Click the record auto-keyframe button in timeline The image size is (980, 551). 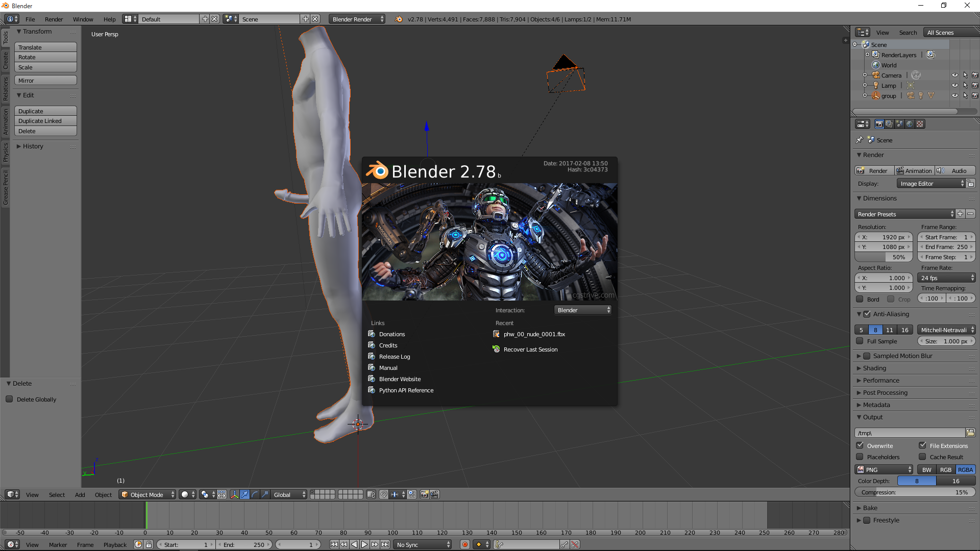[464, 544]
